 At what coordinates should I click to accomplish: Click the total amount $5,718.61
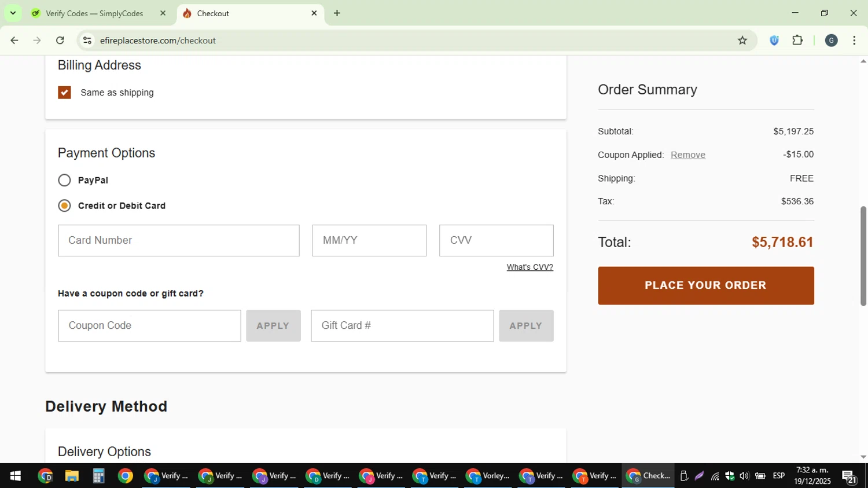tap(782, 242)
